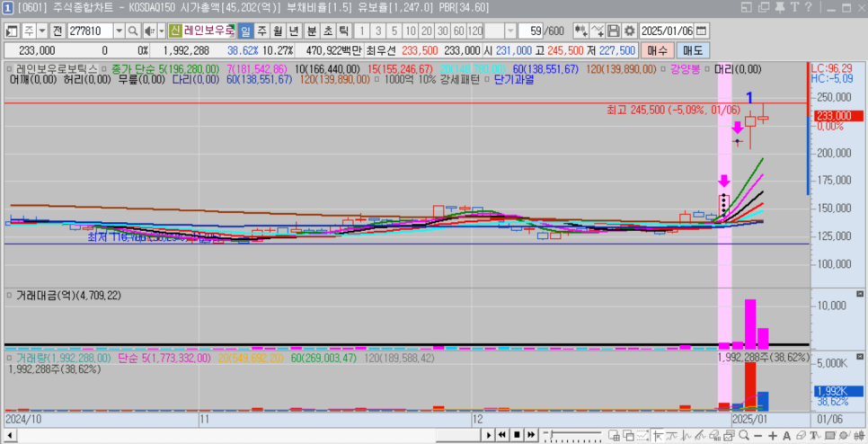Select the letter A text tool in bottom toolbar
Screen dimensions: 868x444
pos(786,436)
